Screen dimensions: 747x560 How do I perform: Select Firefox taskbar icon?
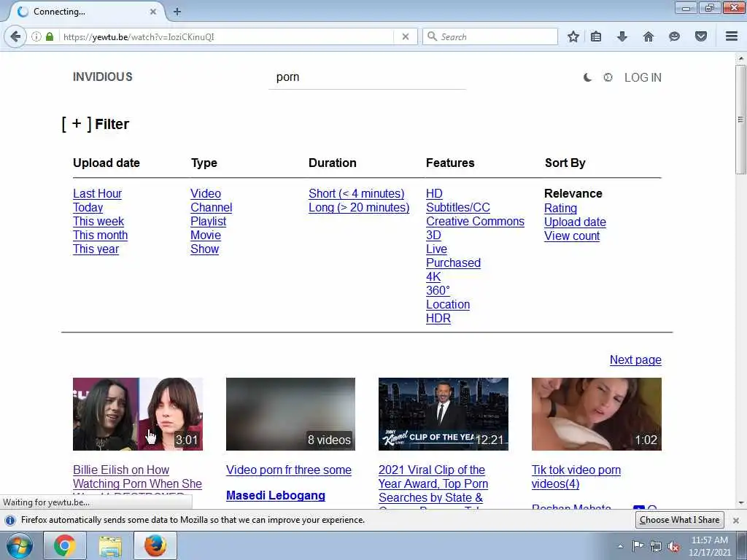155,545
